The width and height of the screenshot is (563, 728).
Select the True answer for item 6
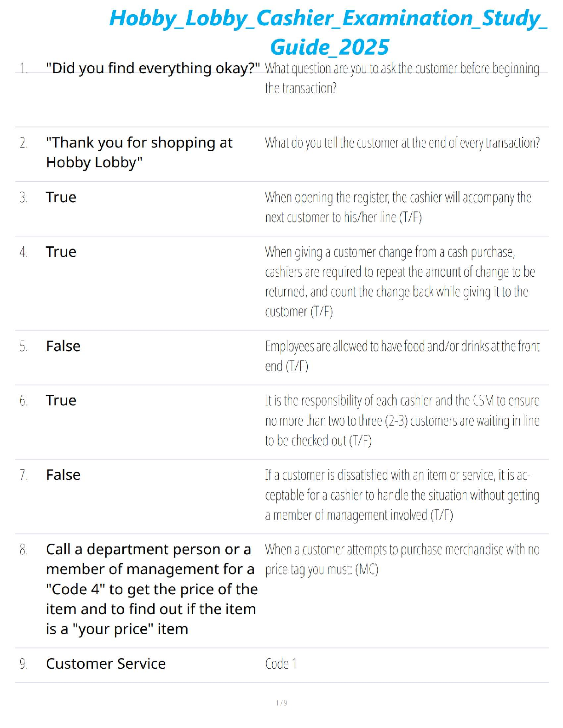61,401
